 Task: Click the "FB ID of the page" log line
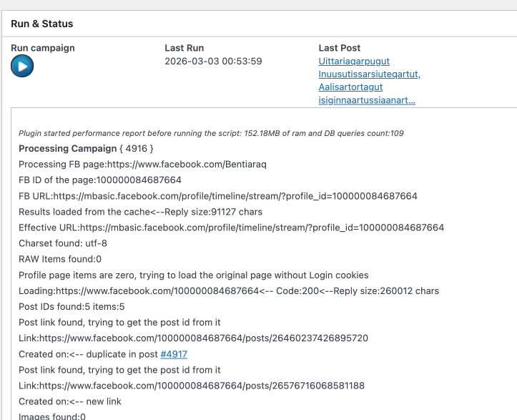[100, 180]
